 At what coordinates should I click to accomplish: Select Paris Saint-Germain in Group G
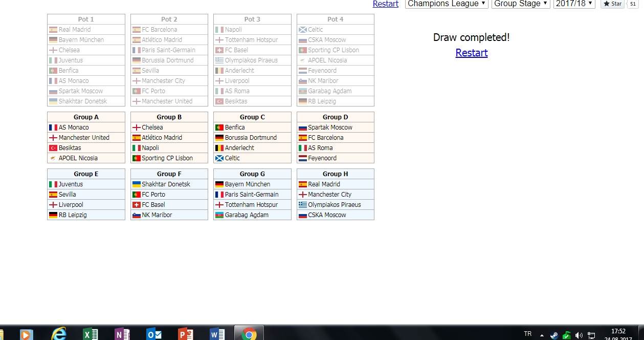[x=252, y=195]
